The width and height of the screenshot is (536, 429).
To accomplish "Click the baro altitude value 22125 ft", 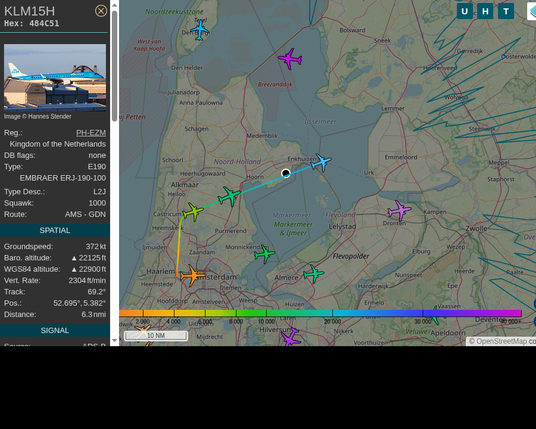I will pyautogui.click(x=89, y=258).
